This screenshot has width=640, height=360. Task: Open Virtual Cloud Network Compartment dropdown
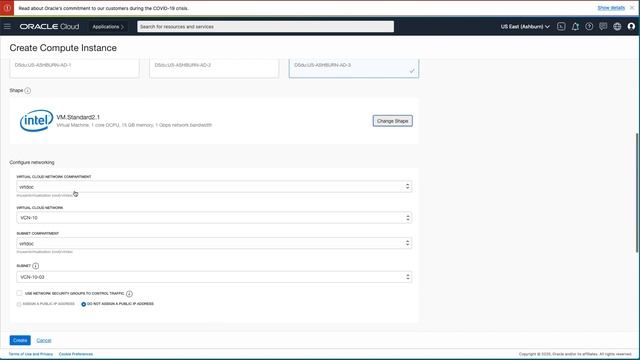(214, 187)
